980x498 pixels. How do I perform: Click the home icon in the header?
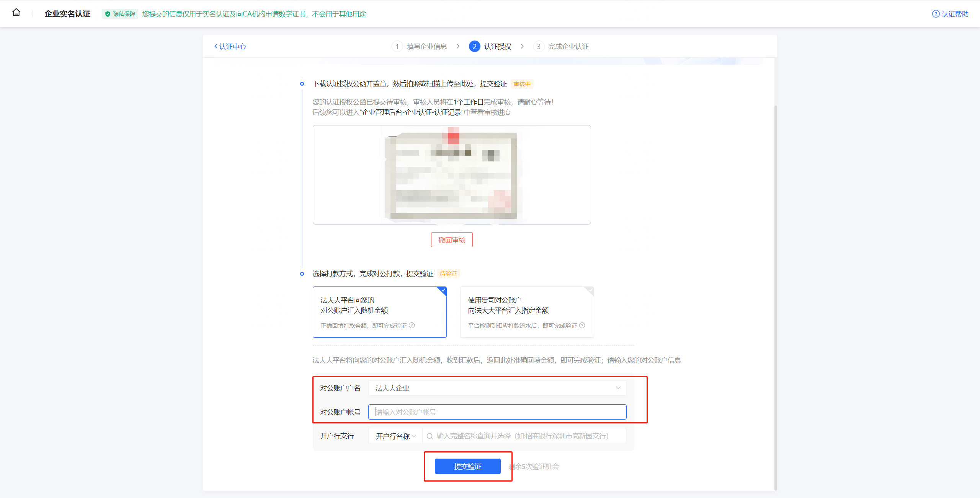tap(16, 13)
